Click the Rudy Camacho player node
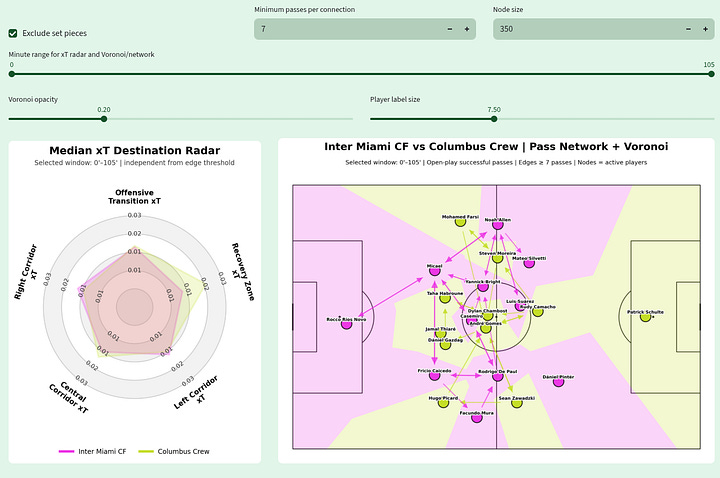Viewport: 720px width, 478px height. point(538,312)
